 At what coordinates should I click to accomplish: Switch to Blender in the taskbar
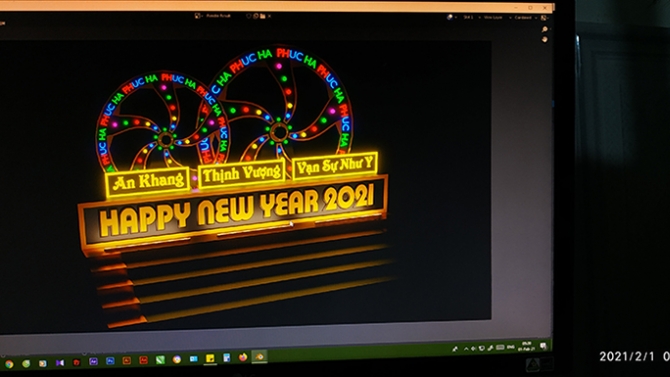click(259, 356)
